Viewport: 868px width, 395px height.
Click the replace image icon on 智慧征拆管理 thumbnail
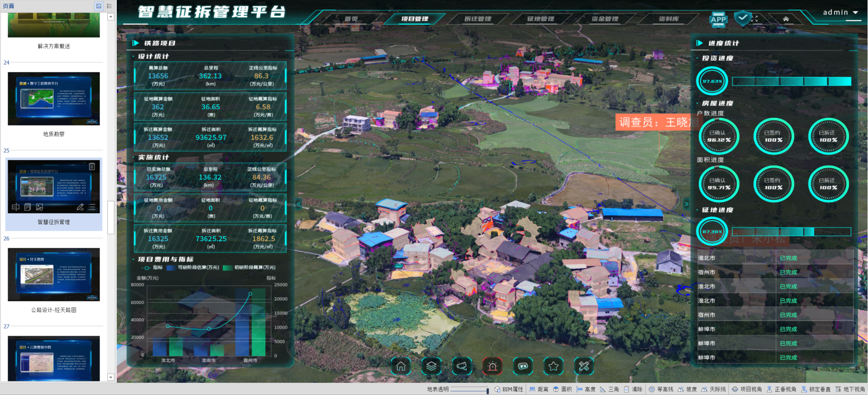[40, 207]
